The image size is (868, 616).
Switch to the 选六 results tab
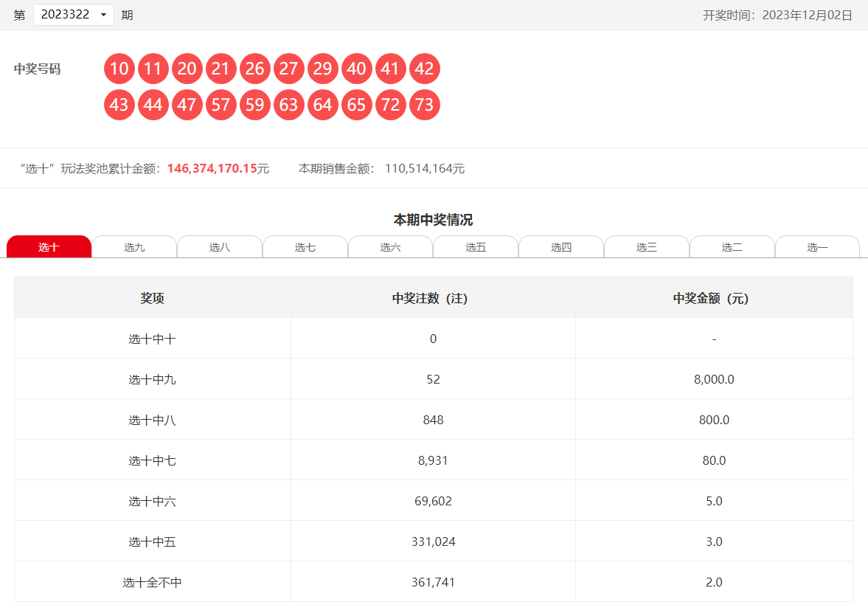pyautogui.click(x=390, y=247)
